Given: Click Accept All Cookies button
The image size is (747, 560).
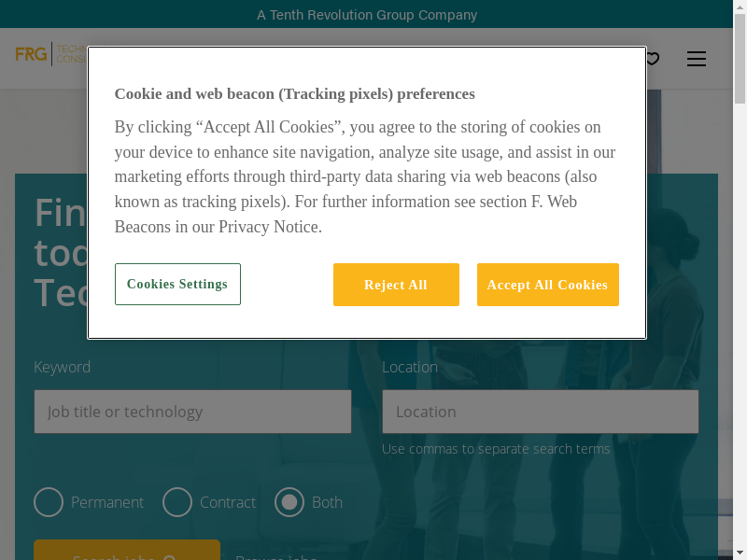Looking at the screenshot, I should (547, 285).
